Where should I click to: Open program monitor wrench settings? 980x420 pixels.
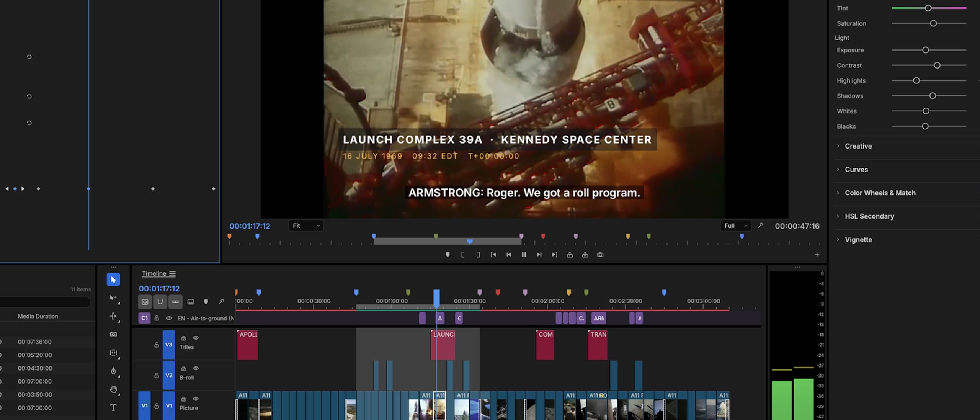[760, 226]
